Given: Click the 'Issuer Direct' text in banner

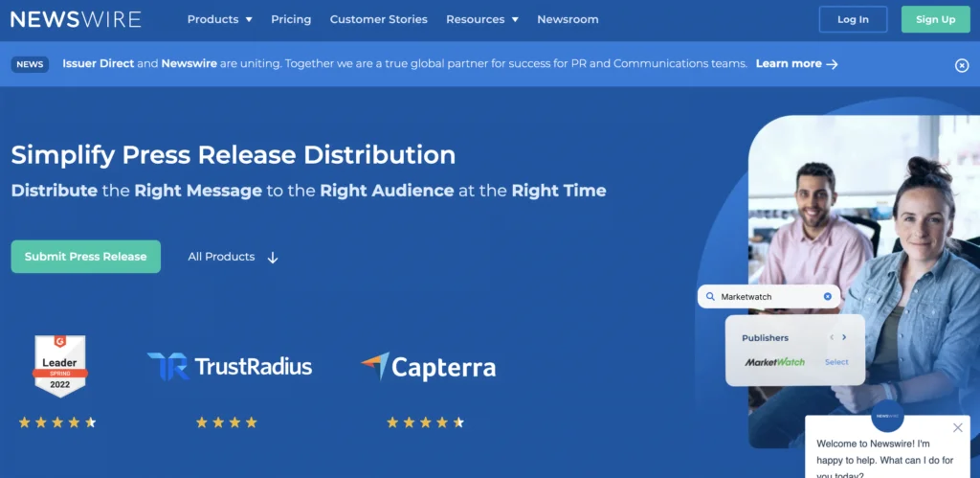Looking at the screenshot, I should pyautogui.click(x=99, y=64).
